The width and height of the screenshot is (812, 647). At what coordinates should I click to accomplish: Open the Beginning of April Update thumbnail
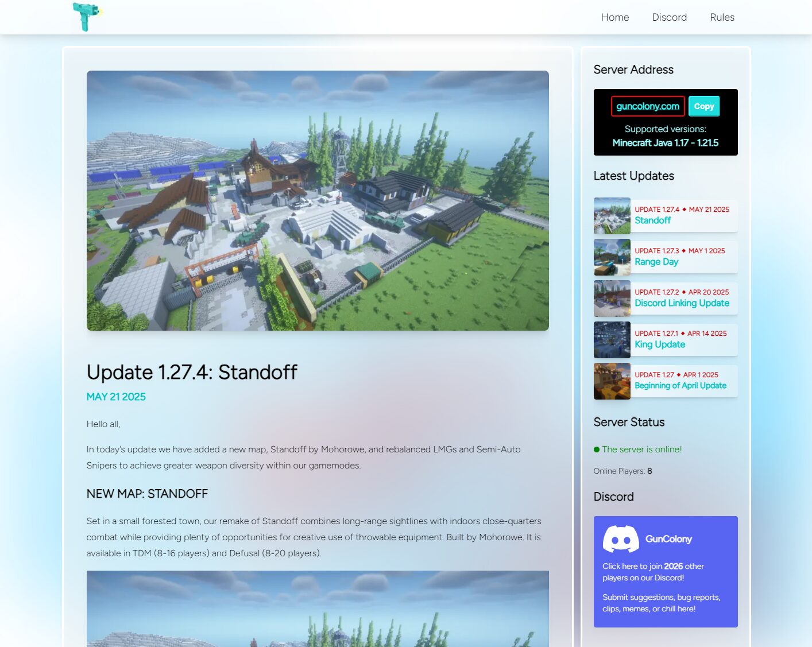612,381
